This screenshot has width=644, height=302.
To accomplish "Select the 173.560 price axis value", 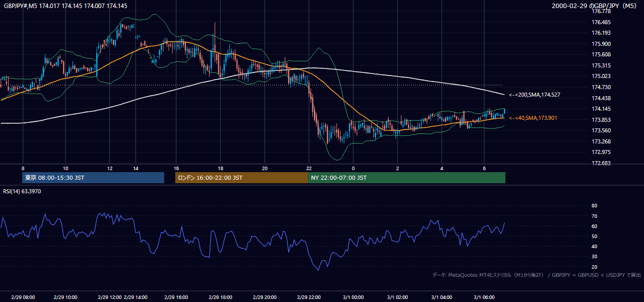I will pos(601,130).
